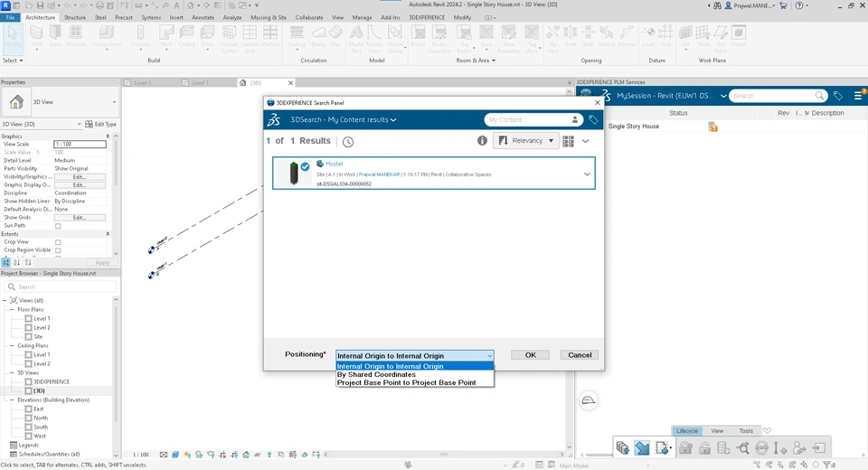Toggle the Sun Path checkbox
The width and height of the screenshot is (868, 470).
[x=58, y=226]
